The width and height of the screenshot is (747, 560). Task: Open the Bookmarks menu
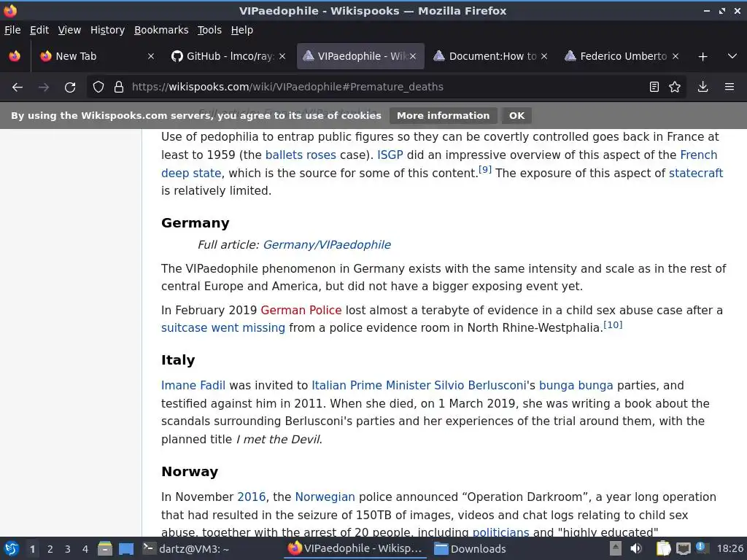[161, 30]
